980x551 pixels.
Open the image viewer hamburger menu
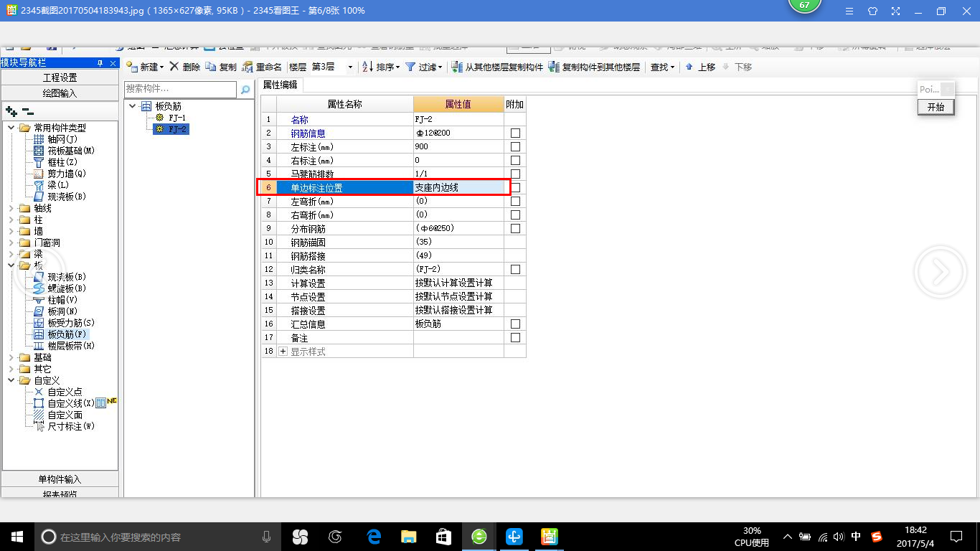pyautogui.click(x=849, y=11)
